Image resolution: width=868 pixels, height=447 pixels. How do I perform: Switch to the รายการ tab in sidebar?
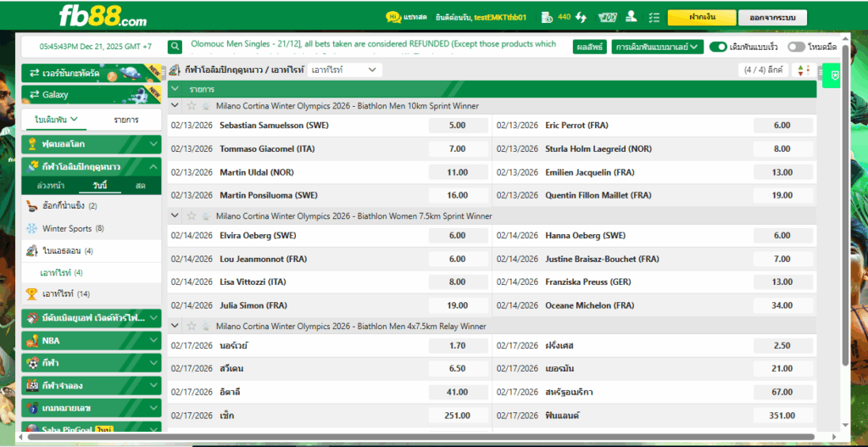126,120
